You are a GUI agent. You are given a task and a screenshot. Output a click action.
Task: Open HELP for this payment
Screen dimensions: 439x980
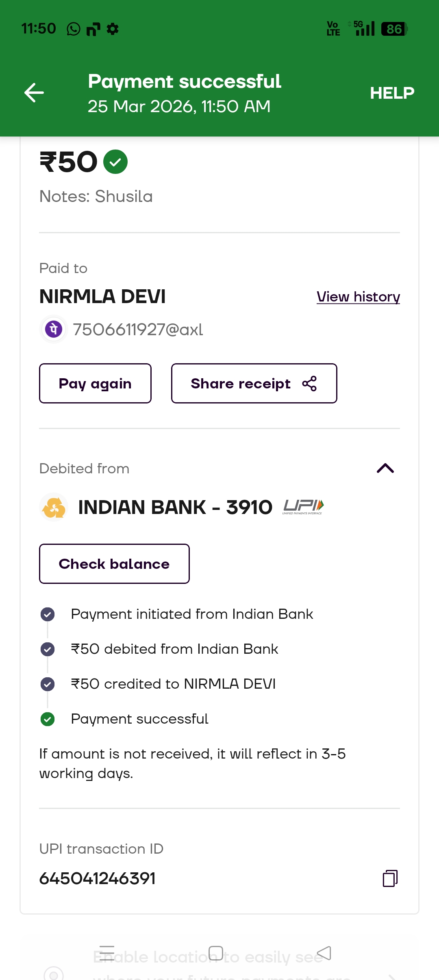pyautogui.click(x=392, y=93)
